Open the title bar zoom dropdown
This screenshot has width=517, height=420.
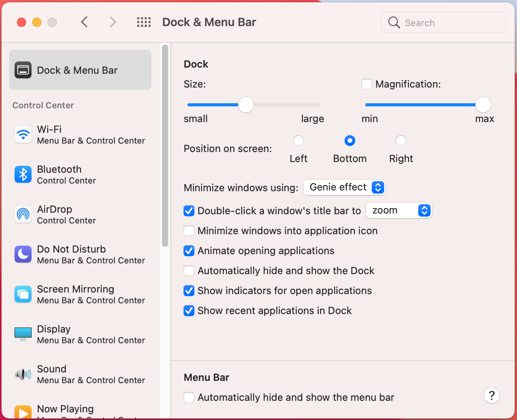399,210
